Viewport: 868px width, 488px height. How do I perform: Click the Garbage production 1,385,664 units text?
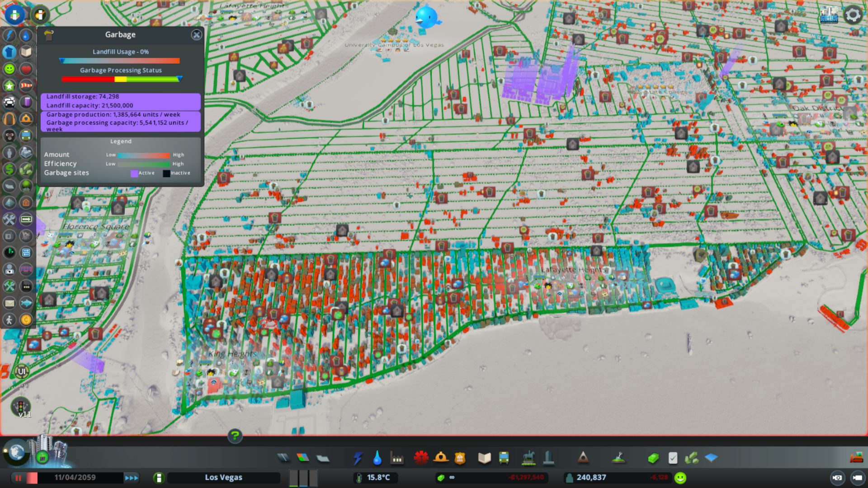coord(113,115)
